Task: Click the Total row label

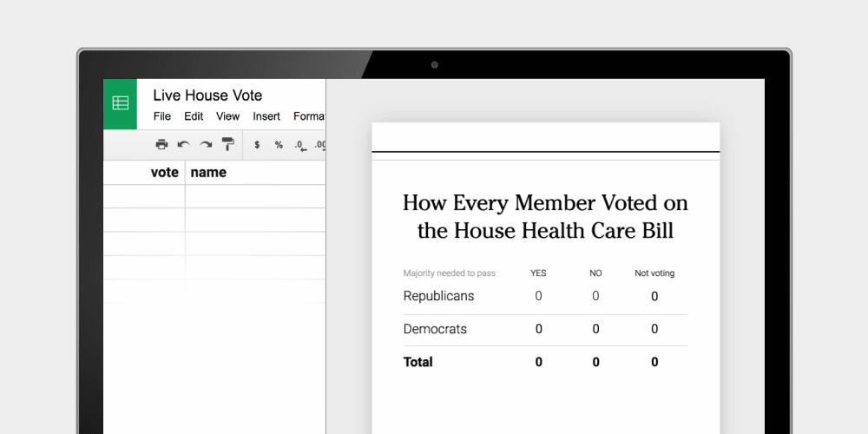Action: pos(418,362)
